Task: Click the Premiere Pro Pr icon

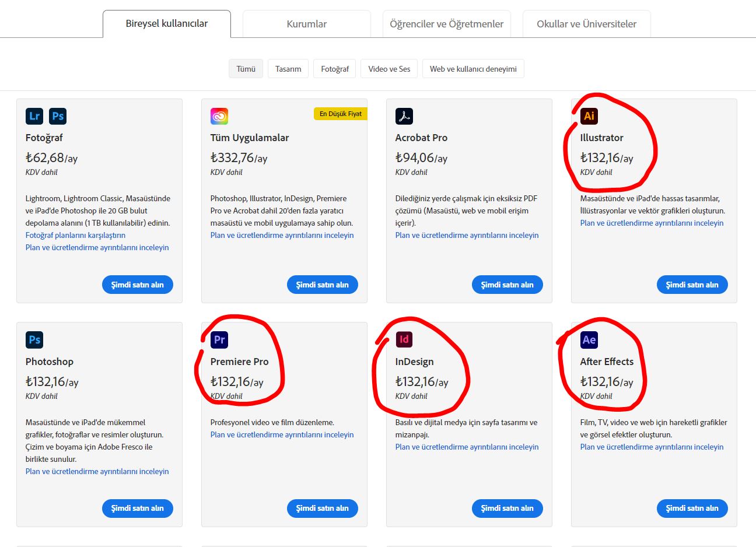Action: coord(219,339)
